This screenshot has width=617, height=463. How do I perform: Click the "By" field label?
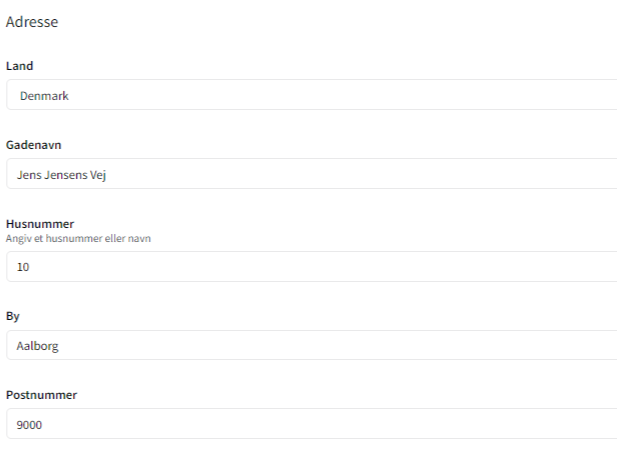(x=12, y=316)
